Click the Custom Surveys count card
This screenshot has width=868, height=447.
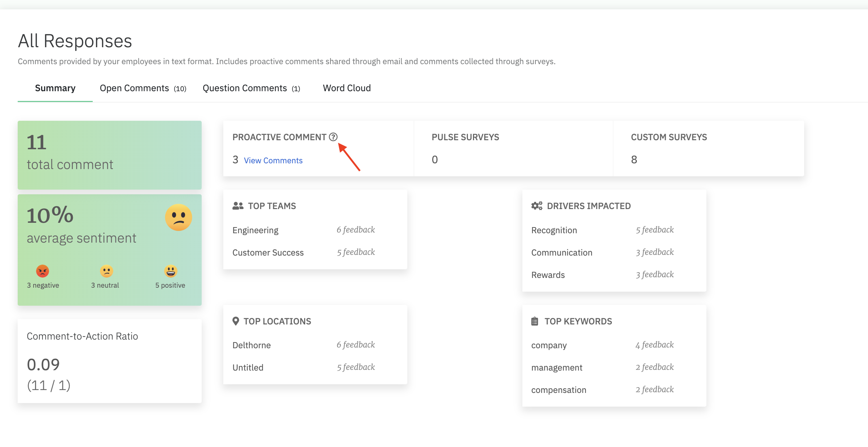click(x=708, y=149)
